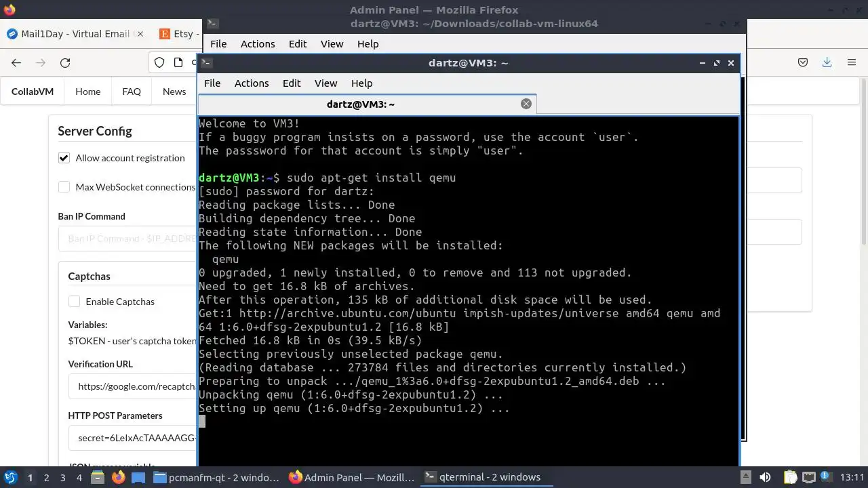
Task: Switch to virtual desktop 4
Action: point(79,477)
